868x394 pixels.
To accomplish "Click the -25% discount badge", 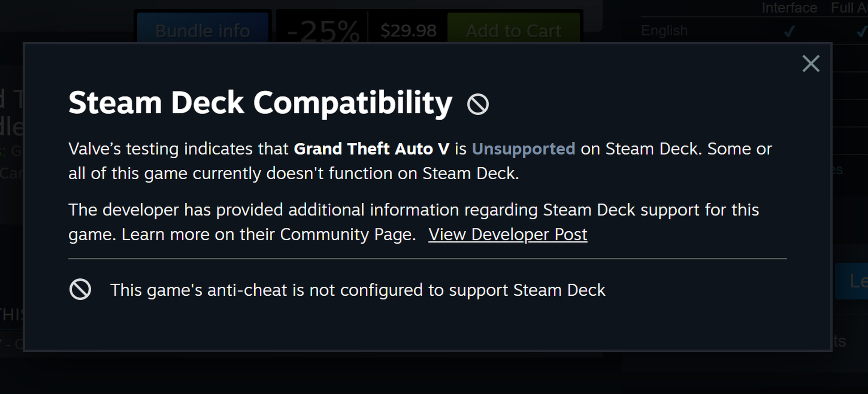I will point(323,31).
